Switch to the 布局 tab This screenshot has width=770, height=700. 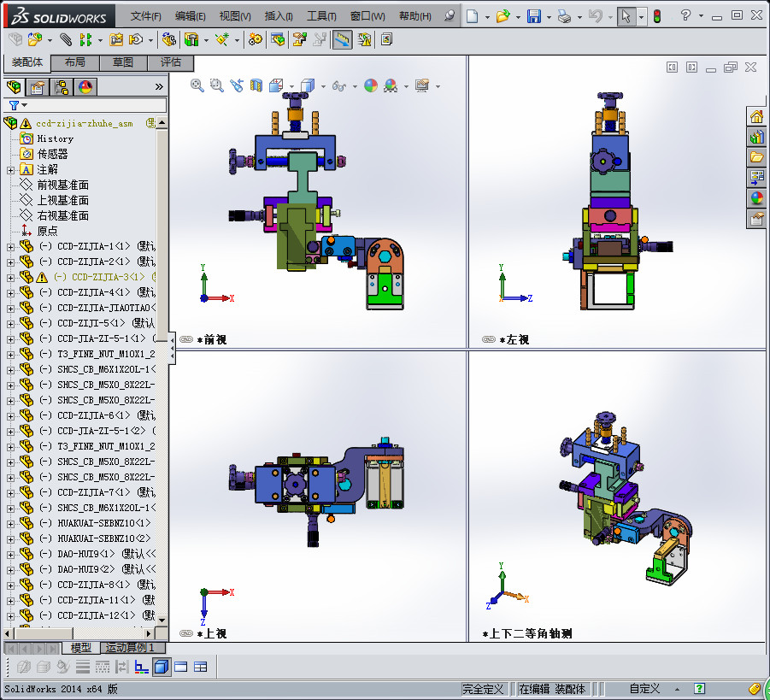[x=74, y=62]
